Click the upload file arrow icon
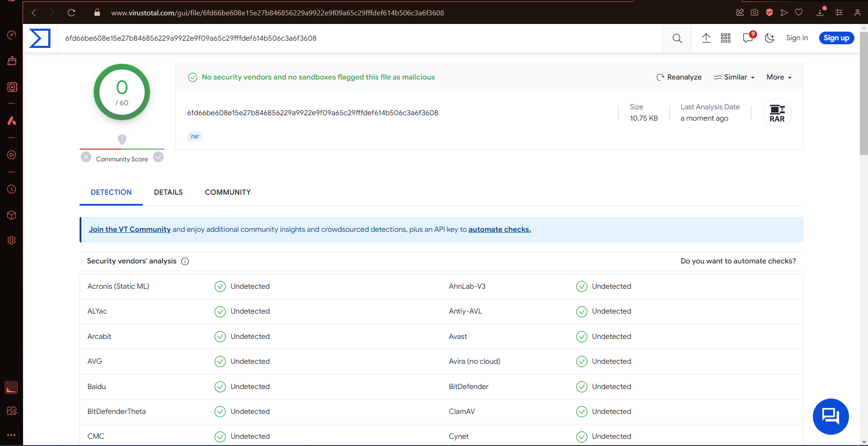868x446 pixels. [706, 38]
